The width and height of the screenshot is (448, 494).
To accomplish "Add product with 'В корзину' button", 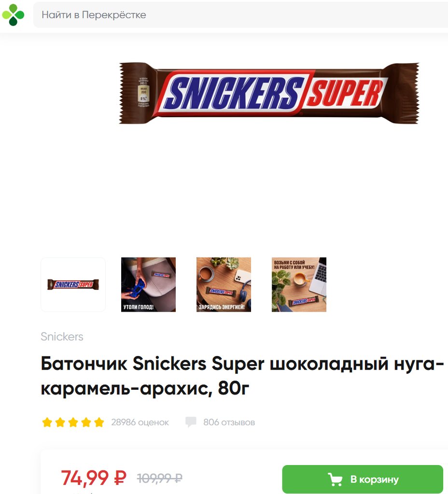I will coord(363,479).
